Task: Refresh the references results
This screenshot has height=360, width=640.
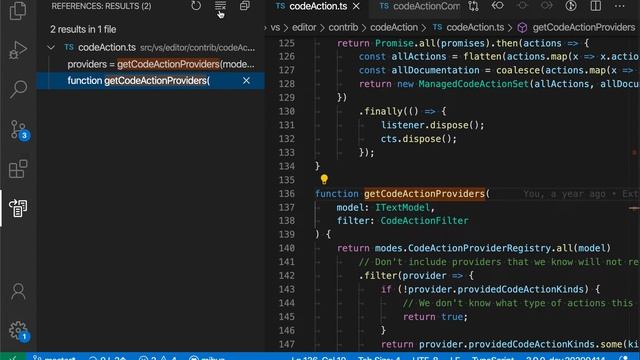Action: point(196,6)
